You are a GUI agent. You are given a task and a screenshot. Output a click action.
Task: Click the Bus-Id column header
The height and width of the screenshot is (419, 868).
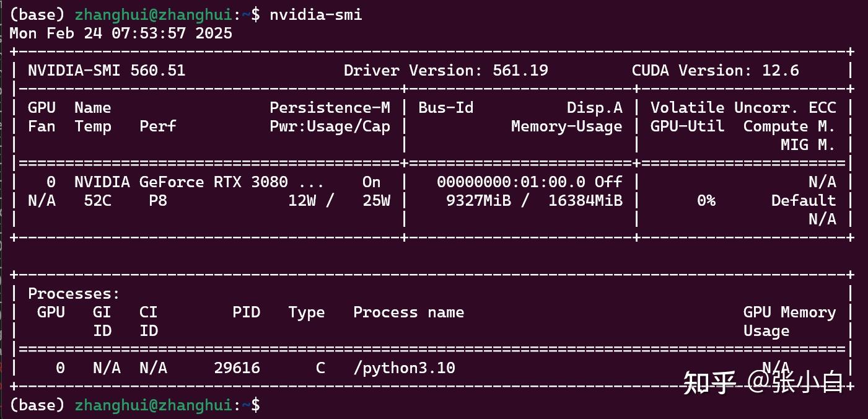tap(445, 108)
